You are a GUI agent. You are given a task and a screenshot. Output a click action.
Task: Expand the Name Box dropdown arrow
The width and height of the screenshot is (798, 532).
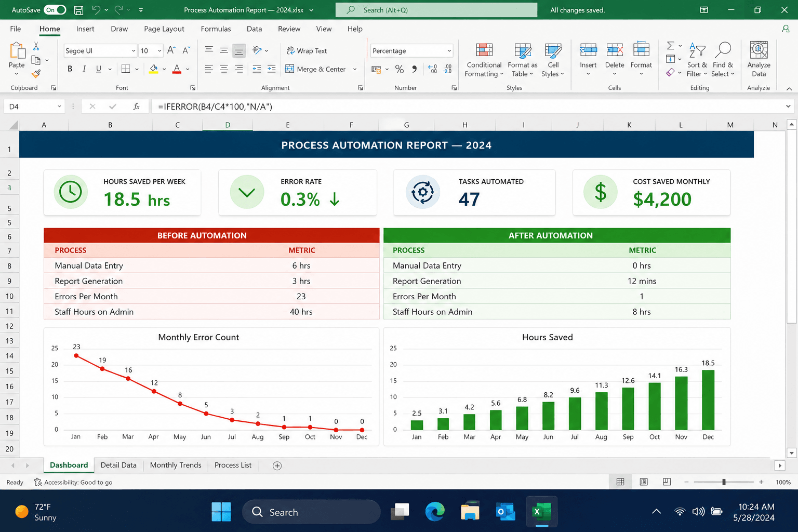tap(59, 107)
